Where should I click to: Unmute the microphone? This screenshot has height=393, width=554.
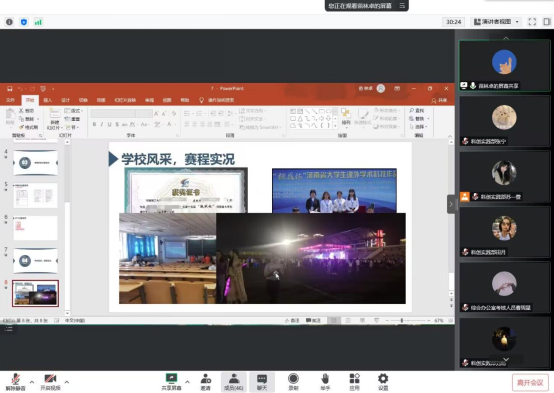point(15,382)
